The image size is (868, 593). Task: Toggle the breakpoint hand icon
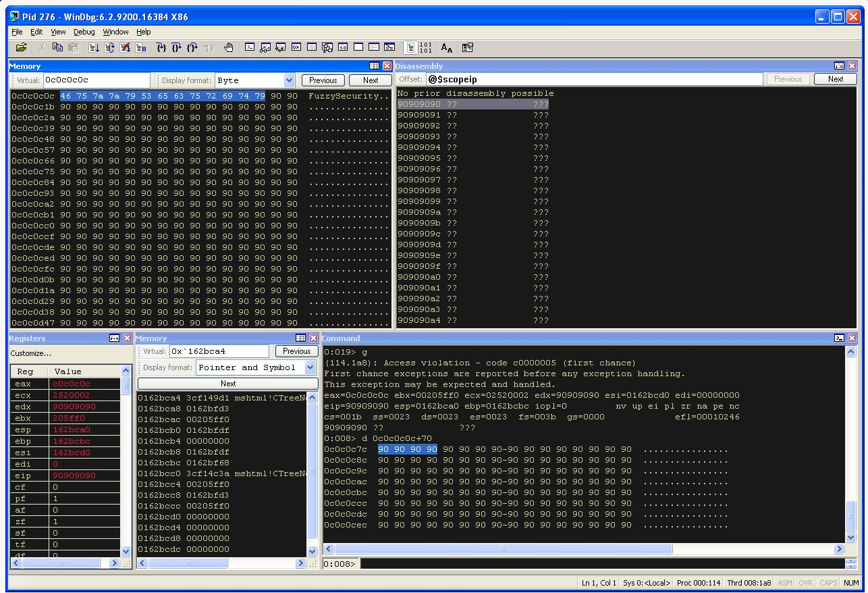point(229,47)
